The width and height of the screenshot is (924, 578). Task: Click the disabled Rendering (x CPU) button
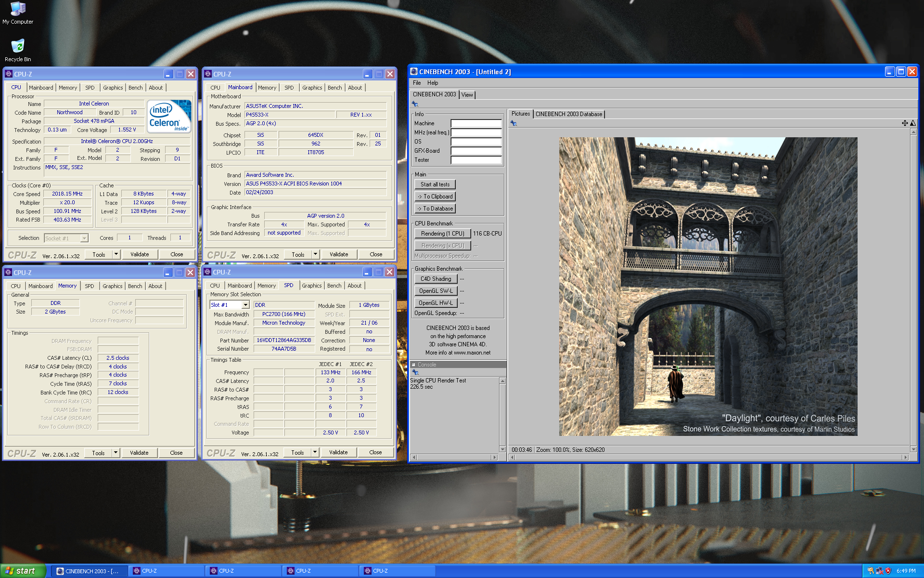[x=442, y=246]
